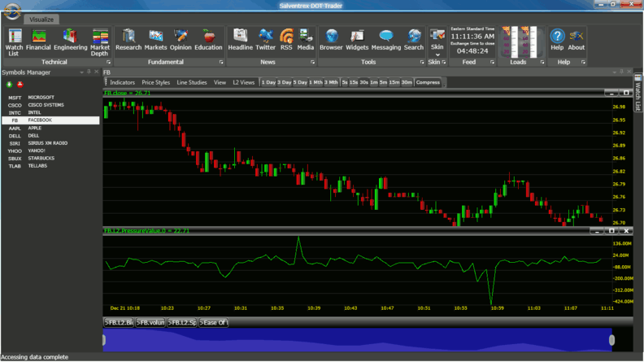The height and width of the screenshot is (362, 644).
Task: Grab the left range slider handle
Action: pyautogui.click(x=104, y=340)
